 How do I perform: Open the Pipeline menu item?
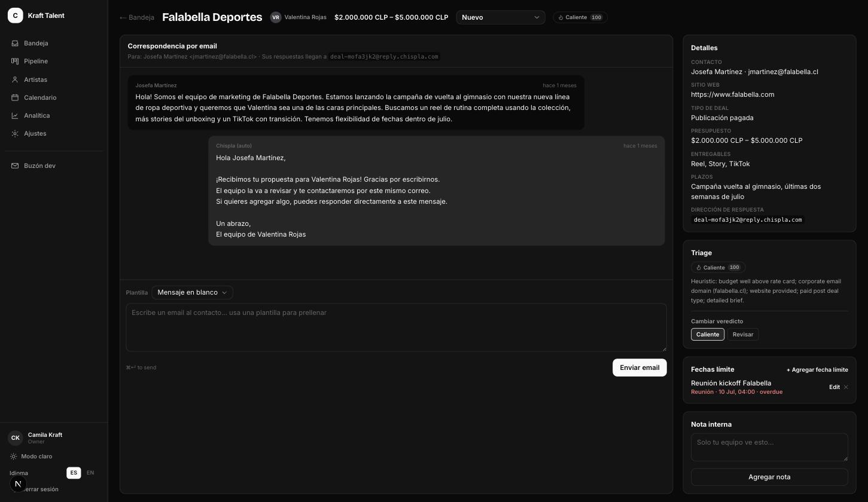click(x=54, y=62)
